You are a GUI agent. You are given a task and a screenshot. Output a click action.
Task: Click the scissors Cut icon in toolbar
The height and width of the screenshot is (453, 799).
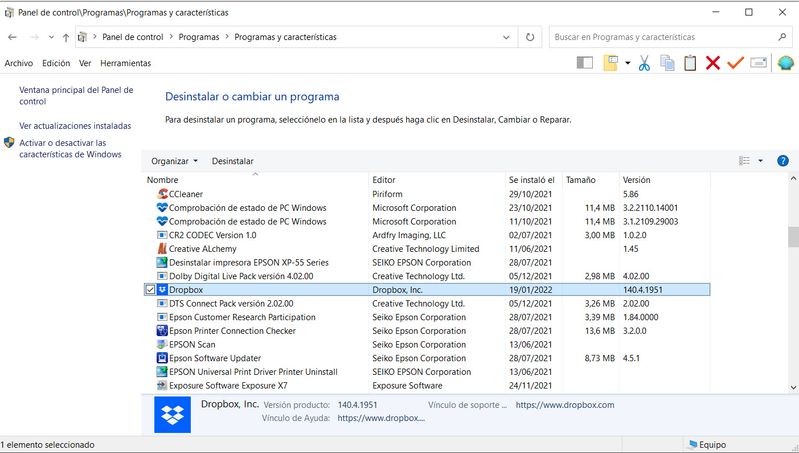tap(643, 63)
